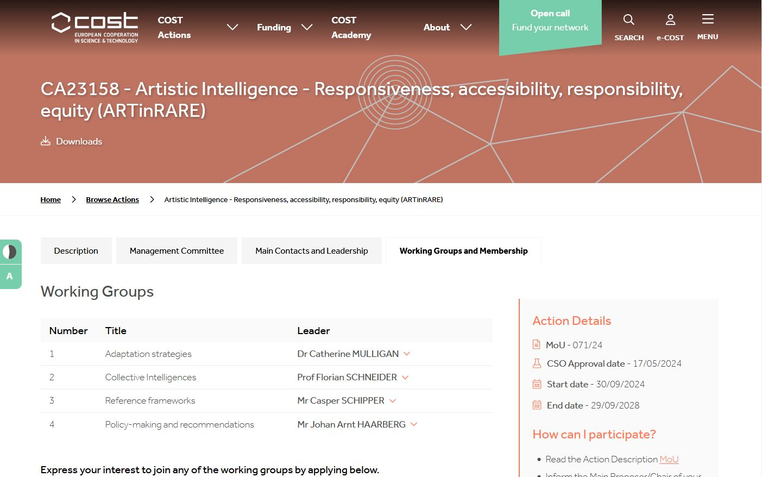The image size is (762, 477).
Task: Expand the Funding dropdown chevron
Action: coord(307,27)
